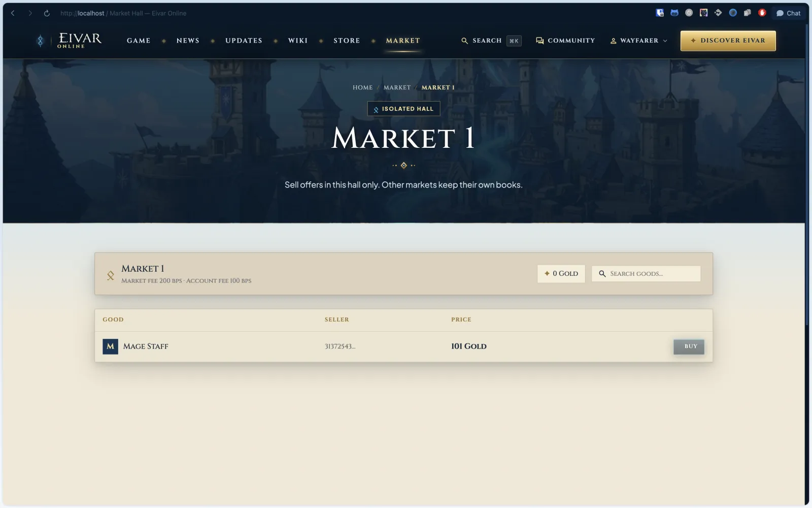Click the browser back arrow
This screenshot has width=812, height=508.
(x=13, y=13)
